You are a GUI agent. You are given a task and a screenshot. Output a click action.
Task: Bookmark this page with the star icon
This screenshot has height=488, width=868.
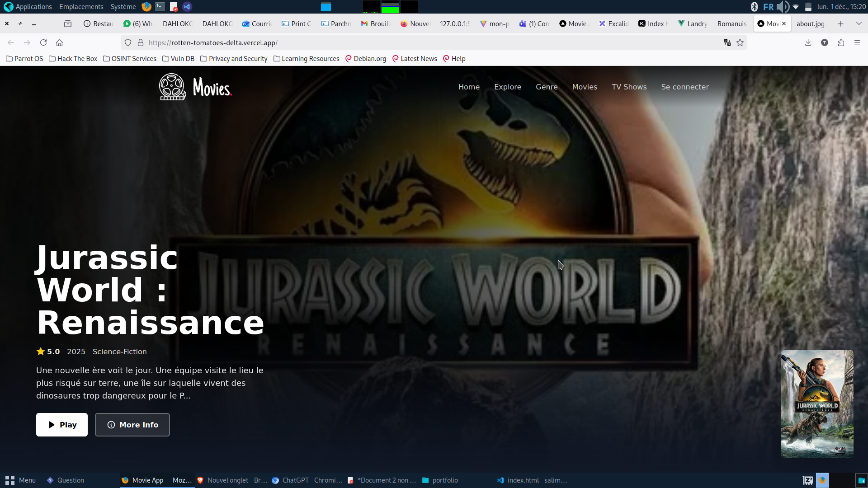click(740, 42)
